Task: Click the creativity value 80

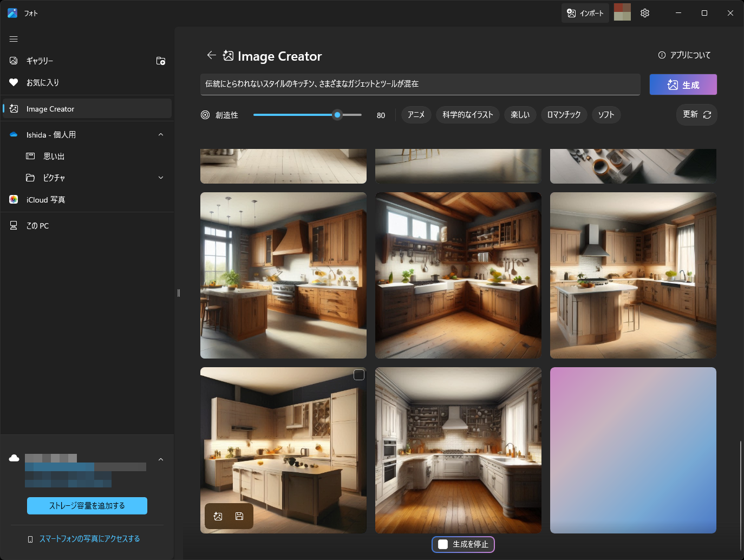Action: point(381,115)
